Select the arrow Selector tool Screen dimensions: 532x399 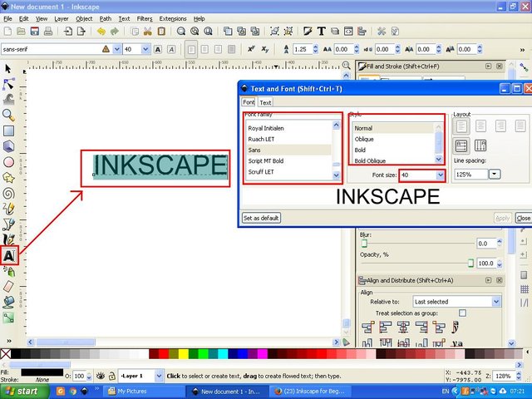tap(7, 68)
